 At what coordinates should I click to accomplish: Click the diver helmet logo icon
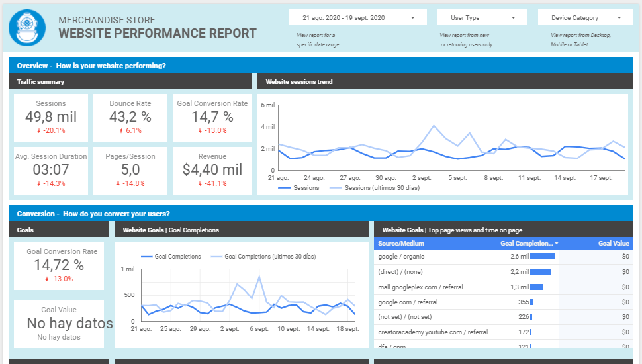click(x=27, y=27)
